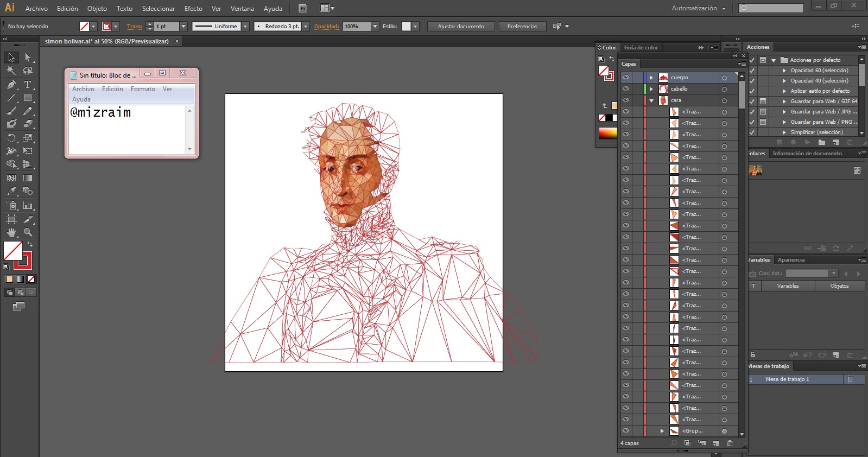Select the Magic Wand tool
868x457 pixels.
(11, 71)
